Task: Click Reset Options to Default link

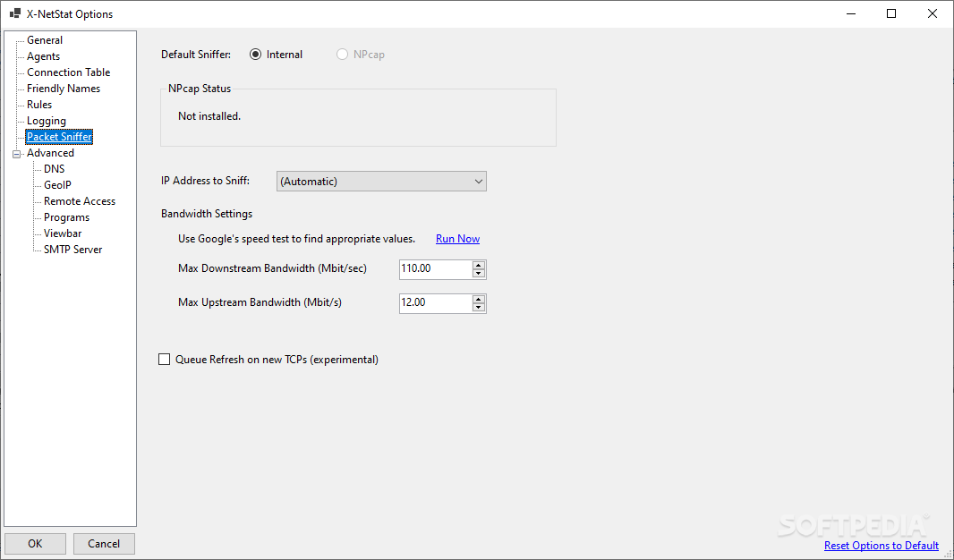Action: click(881, 546)
